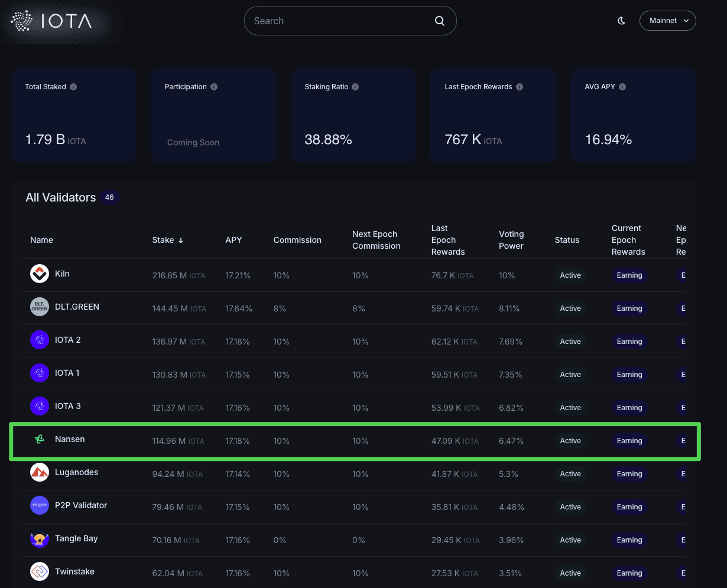Click the DLT.GREEN validator logo
This screenshot has height=588, width=727.
(40, 307)
